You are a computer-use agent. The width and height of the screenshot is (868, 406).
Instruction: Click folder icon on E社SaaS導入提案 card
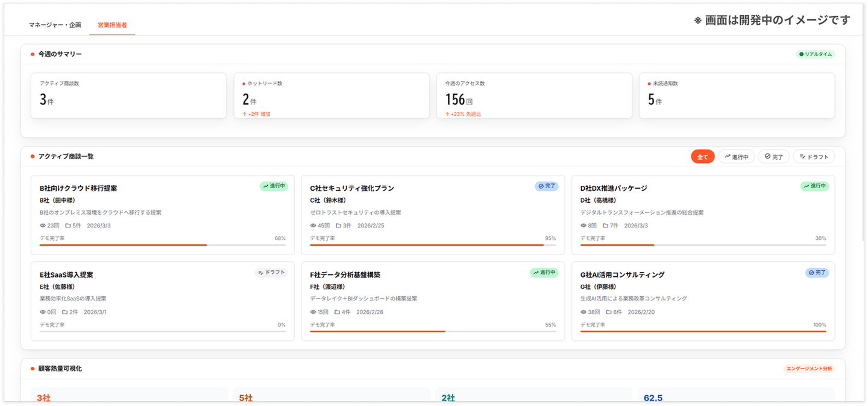pyautogui.click(x=65, y=312)
